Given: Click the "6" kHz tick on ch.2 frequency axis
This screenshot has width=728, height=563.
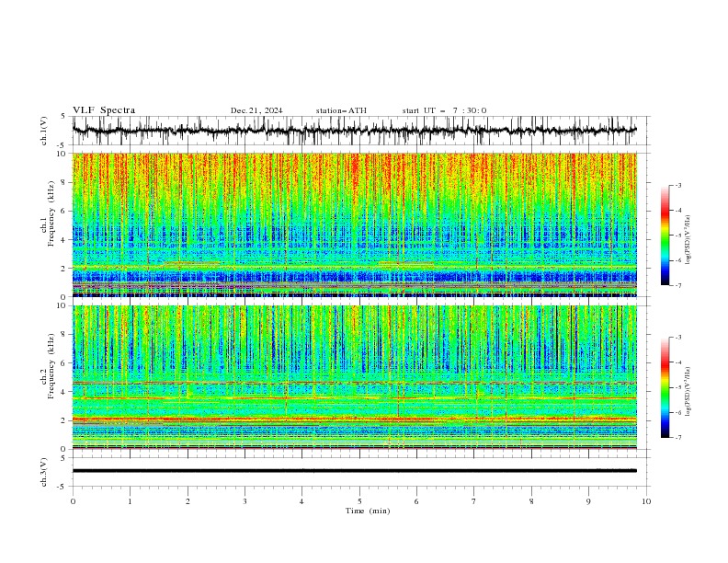Looking at the screenshot, I should point(64,363).
